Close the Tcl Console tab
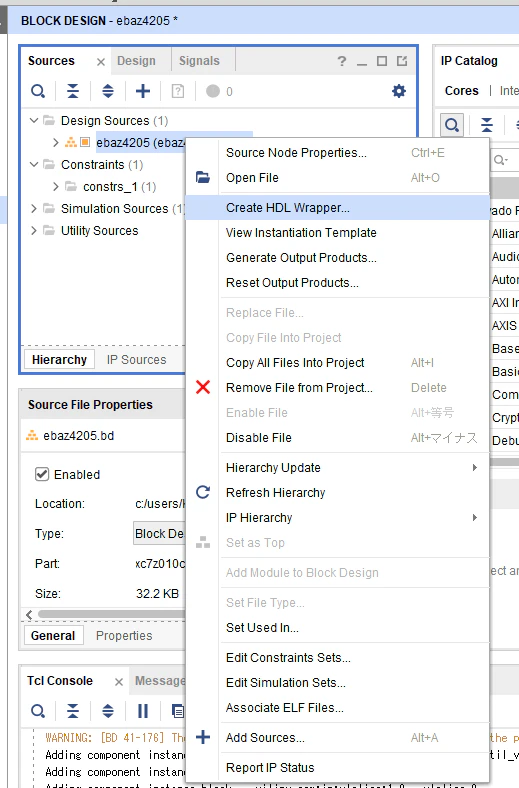The width and height of the screenshot is (519, 788). (119, 681)
